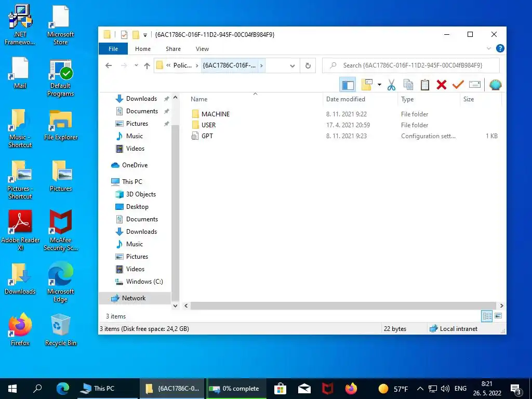
Task: Click the Properties quick access icon in the title bar
Action: [124, 35]
